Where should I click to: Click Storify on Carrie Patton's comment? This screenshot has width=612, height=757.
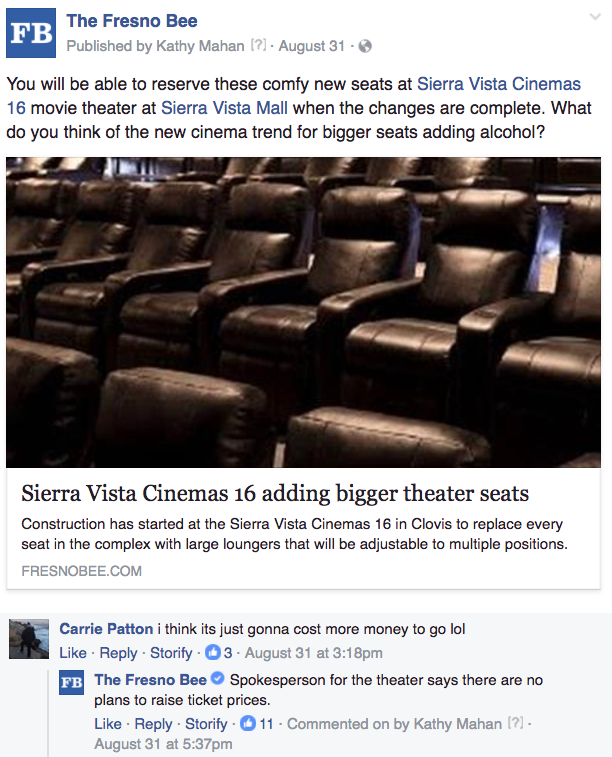point(171,653)
